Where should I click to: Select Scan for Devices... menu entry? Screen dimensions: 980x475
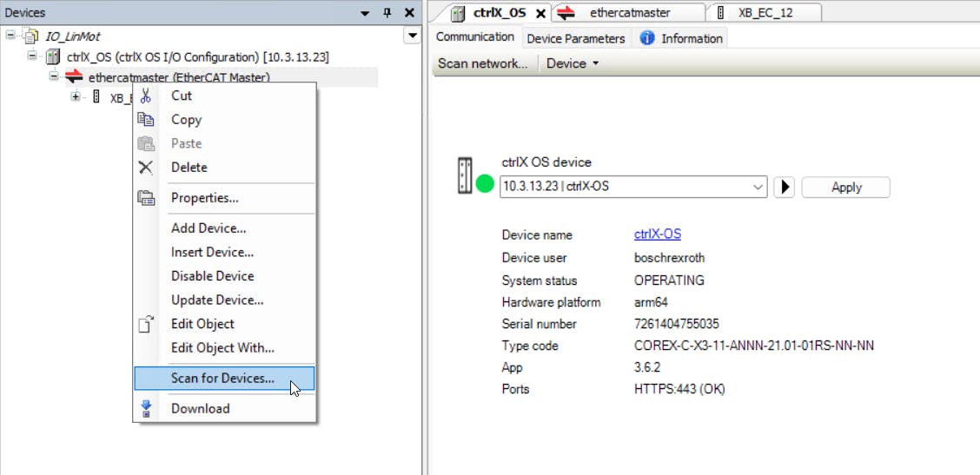coord(222,379)
